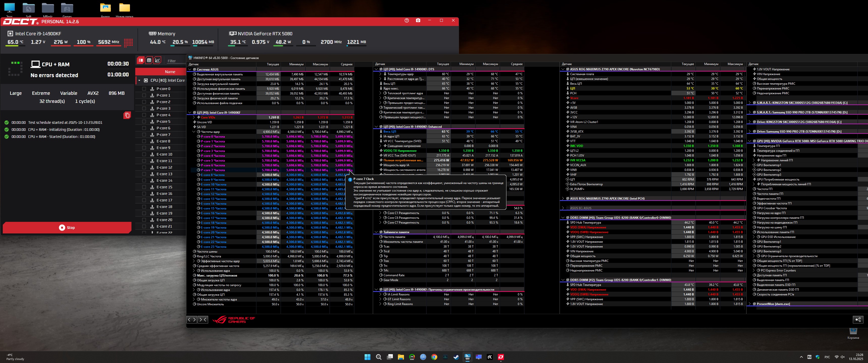This screenshot has height=363, width=868.
Task: Click the OCCT screenshot camera icon
Action: 418,20
